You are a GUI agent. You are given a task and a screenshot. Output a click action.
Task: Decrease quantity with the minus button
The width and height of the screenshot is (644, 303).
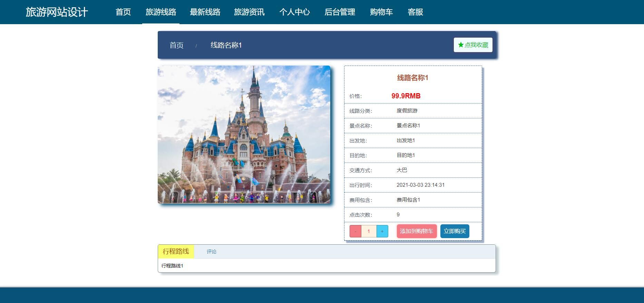point(355,231)
